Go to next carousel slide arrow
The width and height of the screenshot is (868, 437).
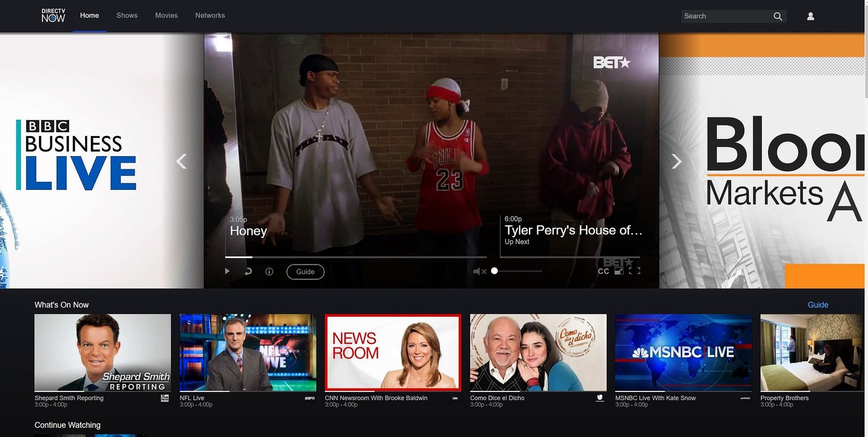pyautogui.click(x=676, y=161)
